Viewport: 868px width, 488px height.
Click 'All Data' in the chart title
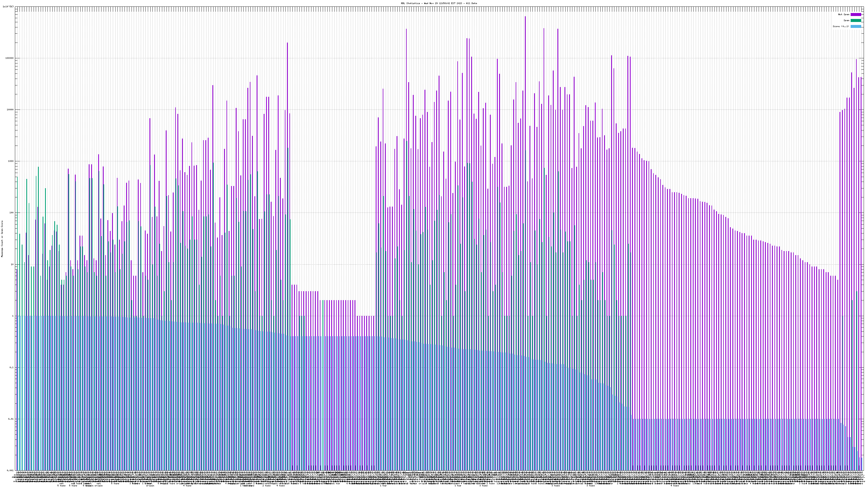pyautogui.click(x=471, y=3)
